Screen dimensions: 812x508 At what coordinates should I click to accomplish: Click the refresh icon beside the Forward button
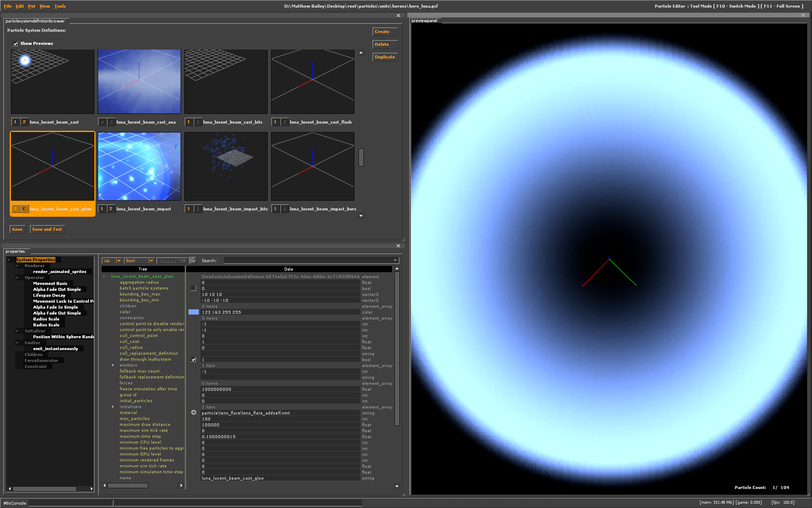point(192,261)
